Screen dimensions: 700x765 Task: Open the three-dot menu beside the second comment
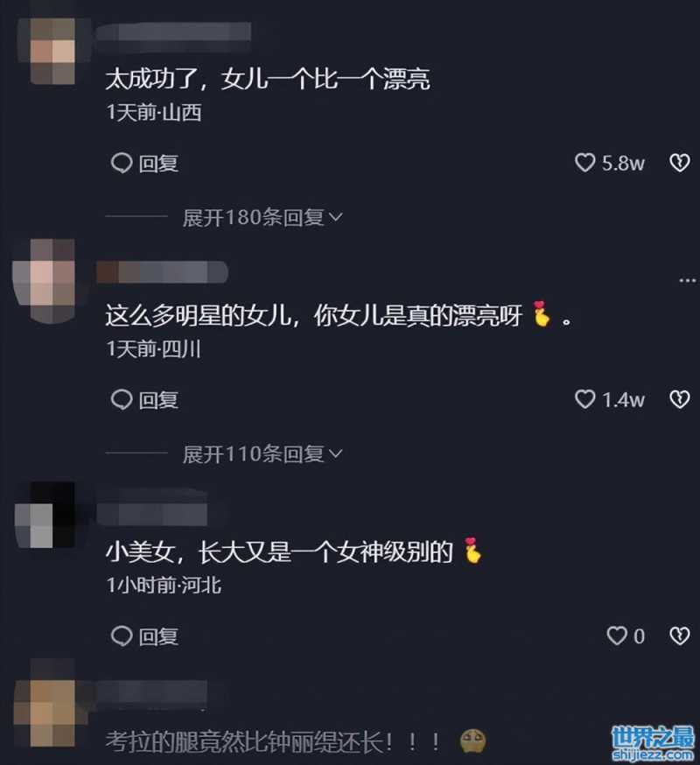pos(688,281)
